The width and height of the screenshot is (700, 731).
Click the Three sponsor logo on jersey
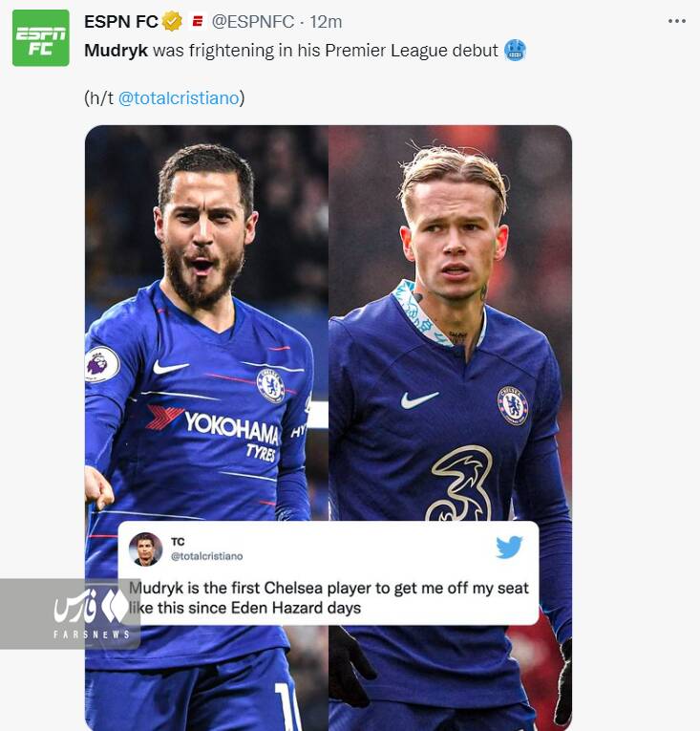(458, 485)
